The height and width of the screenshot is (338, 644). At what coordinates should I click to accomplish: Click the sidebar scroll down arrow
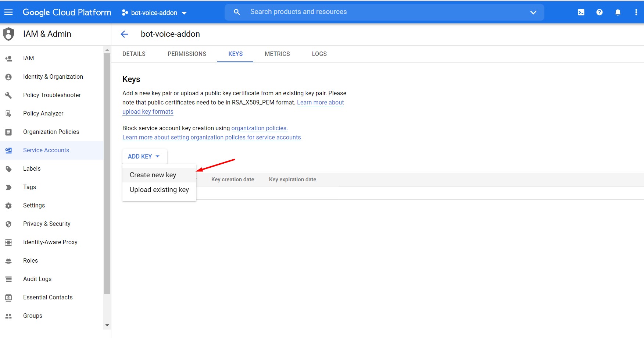[x=107, y=325]
